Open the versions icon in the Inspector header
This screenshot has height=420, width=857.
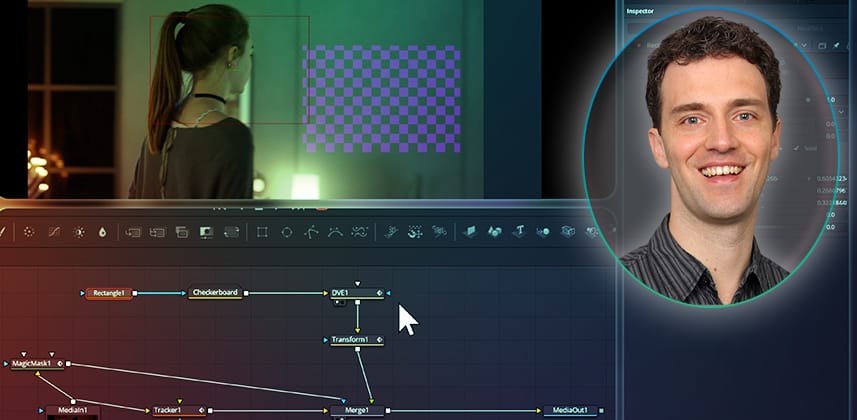coord(822,45)
